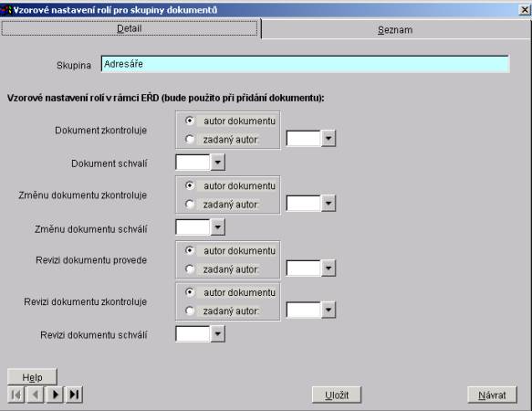Go to the previous record

pos(36,395)
